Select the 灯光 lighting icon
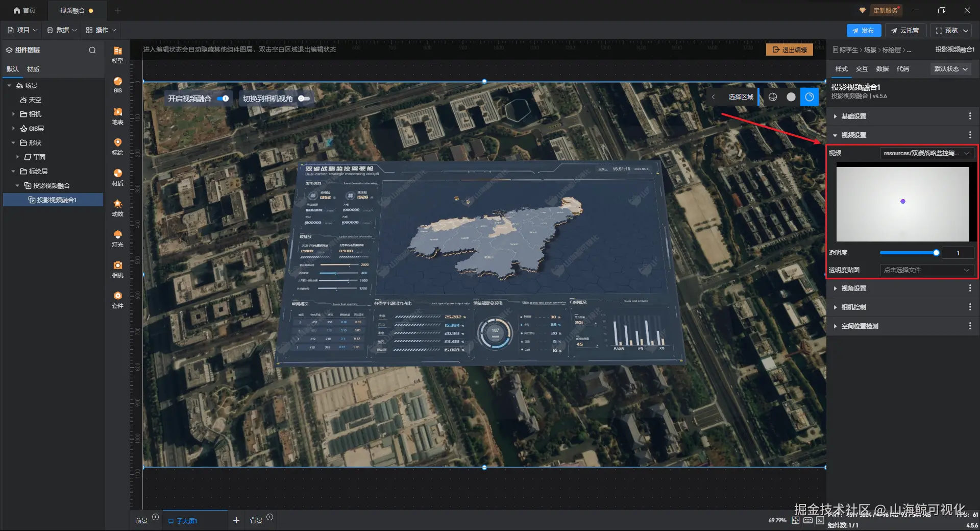 (117, 238)
